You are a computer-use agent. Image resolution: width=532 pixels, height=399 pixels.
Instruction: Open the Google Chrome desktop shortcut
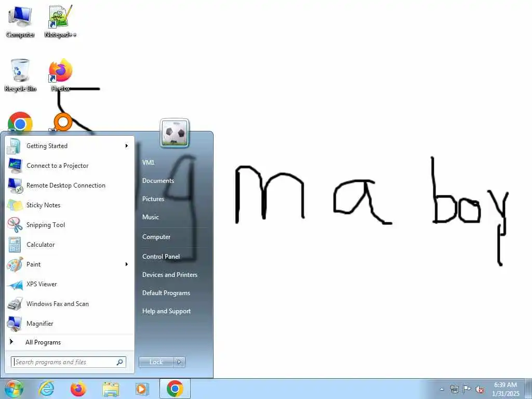coord(20,122)
